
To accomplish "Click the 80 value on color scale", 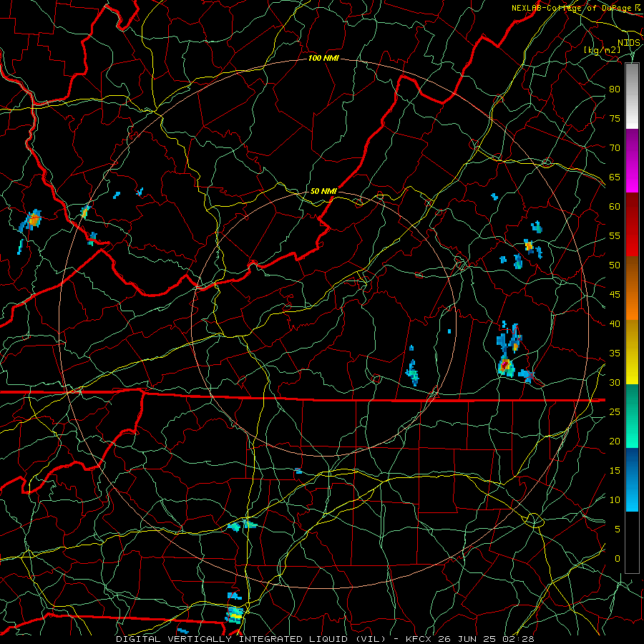I will coord(615,89).
